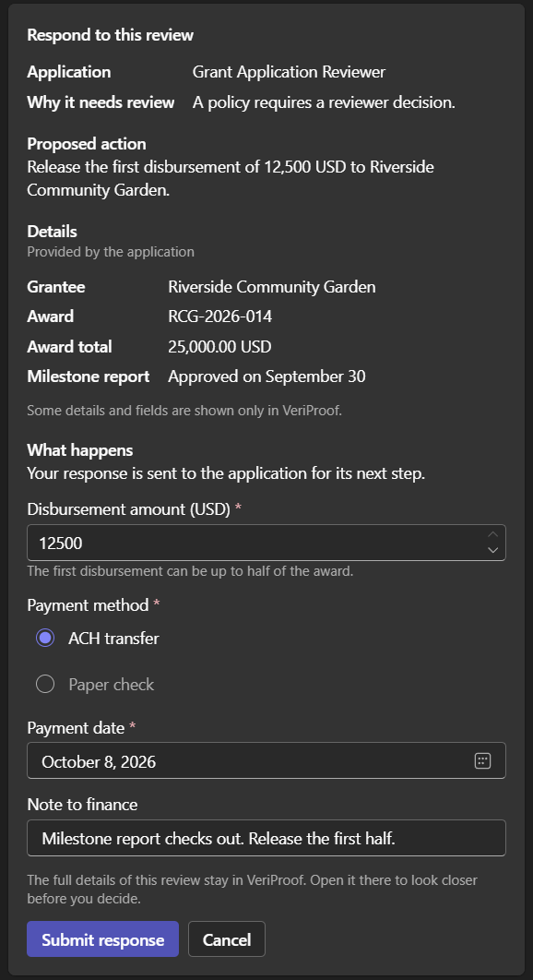The image size is (533, 980).
Task: Click the grantee value Riverside Community Garden
Action: pos(272,287)
